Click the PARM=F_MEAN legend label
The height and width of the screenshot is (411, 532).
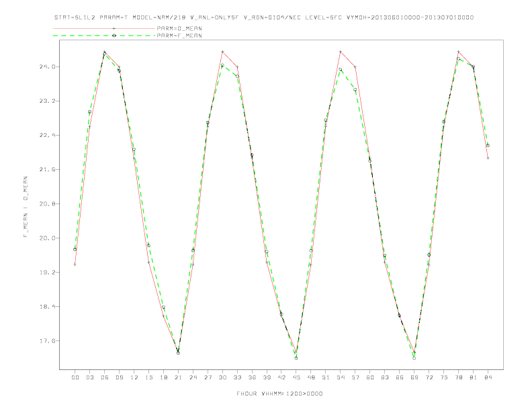coord(179,36)
